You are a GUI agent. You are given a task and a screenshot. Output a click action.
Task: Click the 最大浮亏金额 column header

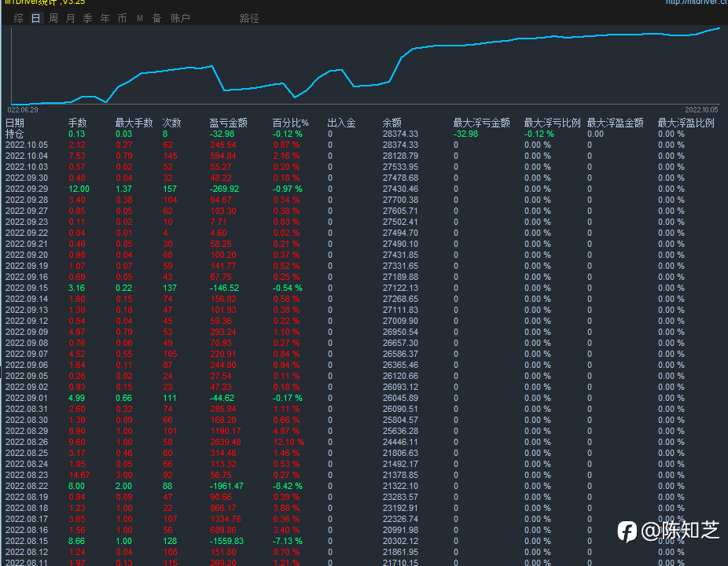(482, 123)
